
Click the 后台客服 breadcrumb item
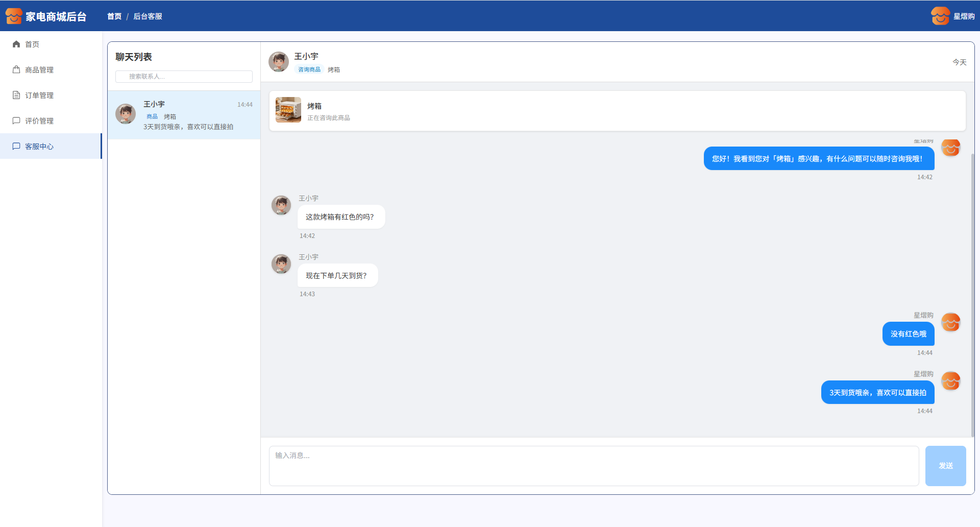tap(148, 16)
